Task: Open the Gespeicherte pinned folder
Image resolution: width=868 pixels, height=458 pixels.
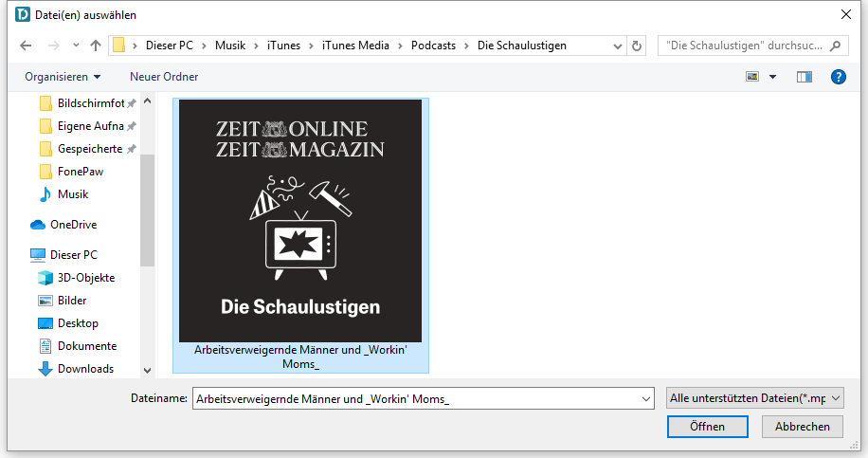Action: click(87, 149)
